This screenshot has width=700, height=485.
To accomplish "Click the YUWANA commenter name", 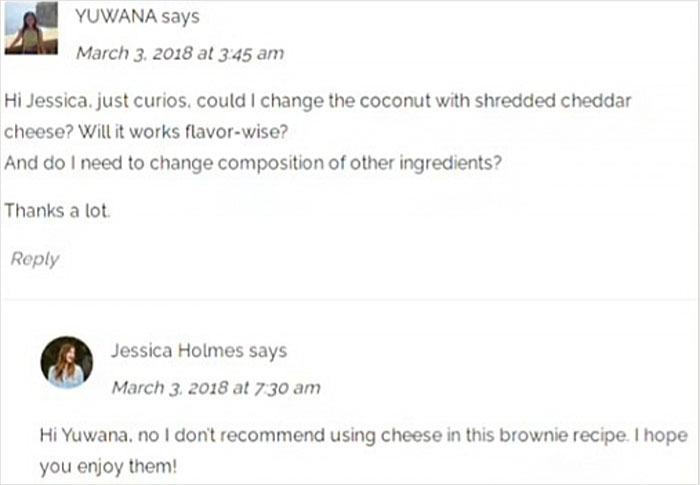I will 116,17.
